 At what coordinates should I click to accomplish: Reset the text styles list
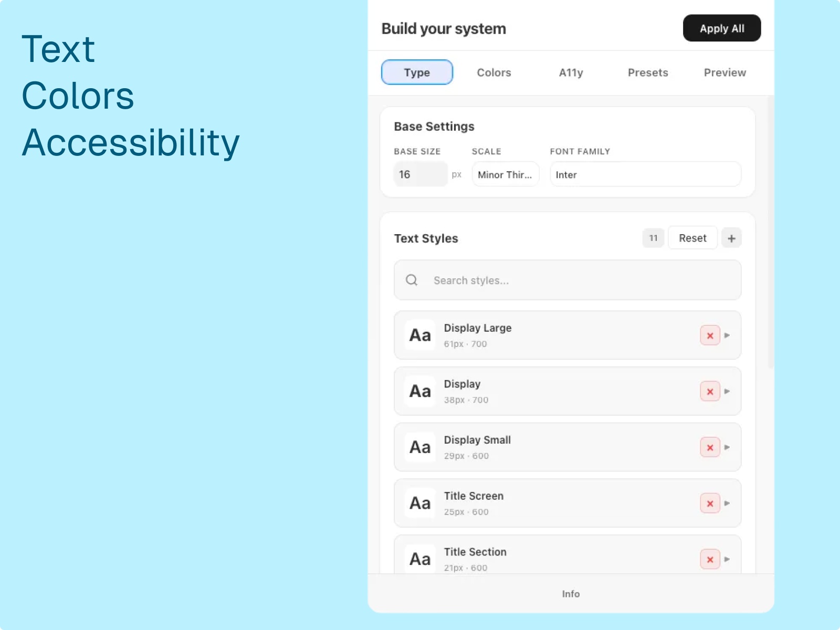pos(692,238)
